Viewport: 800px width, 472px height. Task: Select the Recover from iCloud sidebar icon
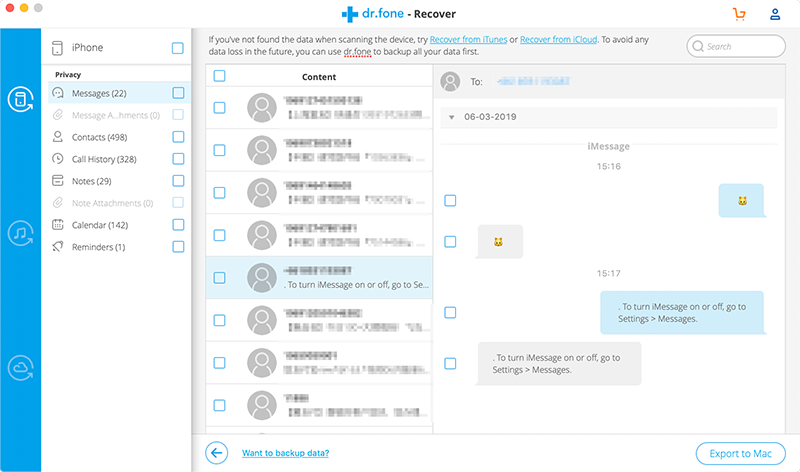pyautogui.click(x=20, y=368)
